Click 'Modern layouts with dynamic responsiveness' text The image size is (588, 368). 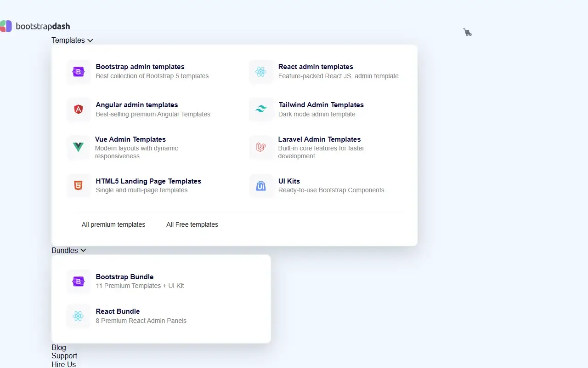(x=136, y=152)
